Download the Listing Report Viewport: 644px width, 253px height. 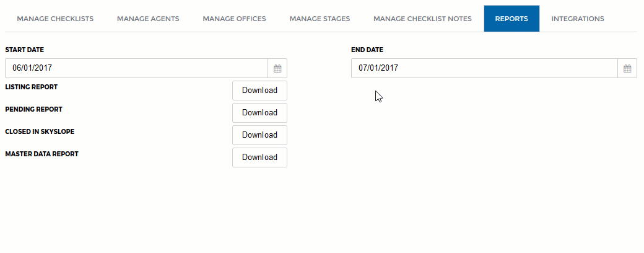pos(259,91)
